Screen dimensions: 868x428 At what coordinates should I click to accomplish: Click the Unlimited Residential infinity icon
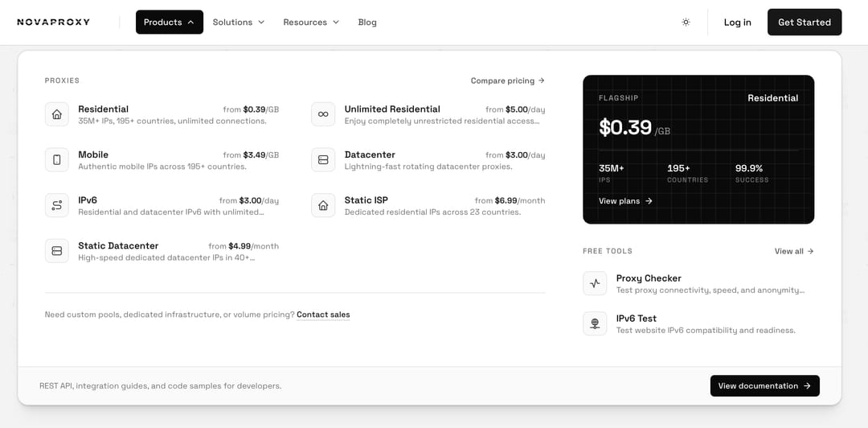point(323,114)
